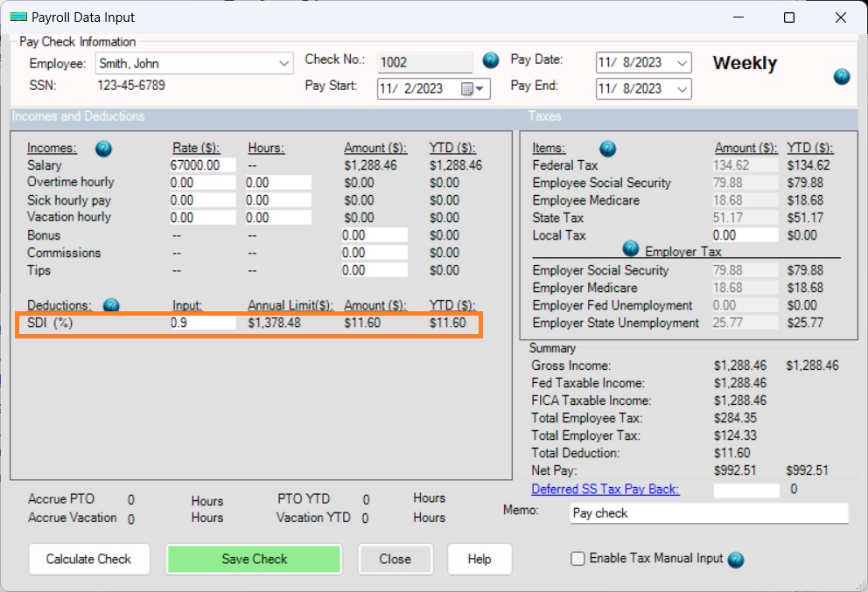868x592 pixels.
Task: Click help icon next to Check No. field
Action: (489, 60)
